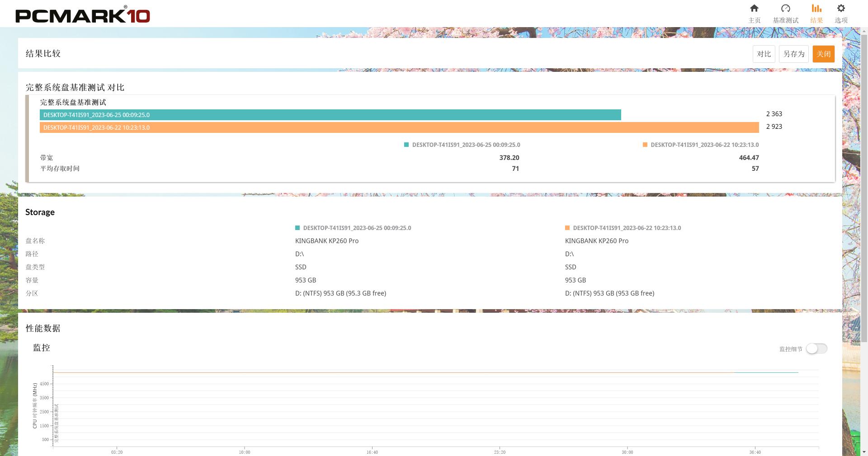Select the 结果 tab
The image size is (868, 456).
(816, 20)
